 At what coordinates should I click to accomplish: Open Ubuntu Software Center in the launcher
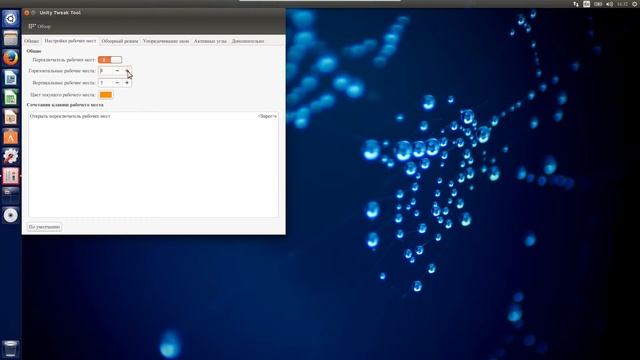point(11,136)
